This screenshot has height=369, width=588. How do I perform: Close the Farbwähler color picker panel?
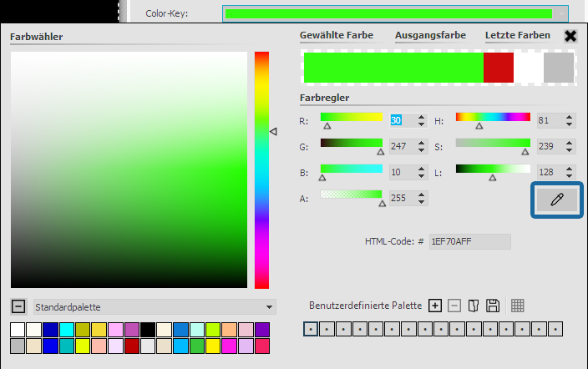570,36
